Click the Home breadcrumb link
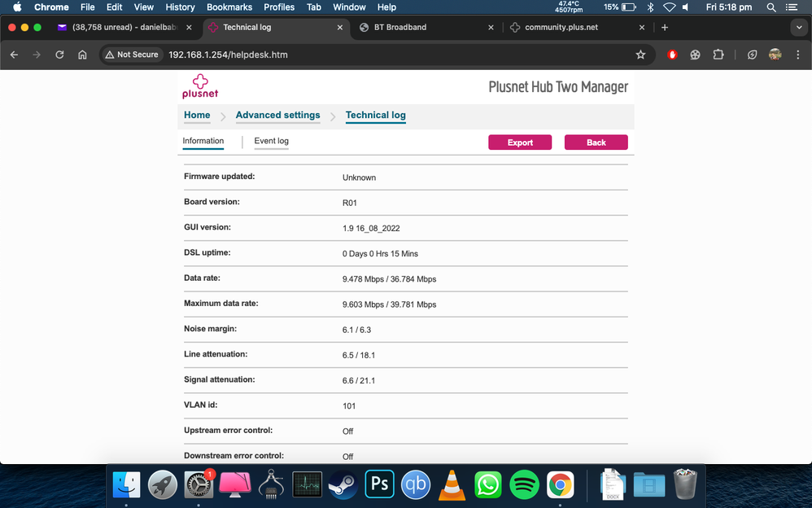 [197, 115]
